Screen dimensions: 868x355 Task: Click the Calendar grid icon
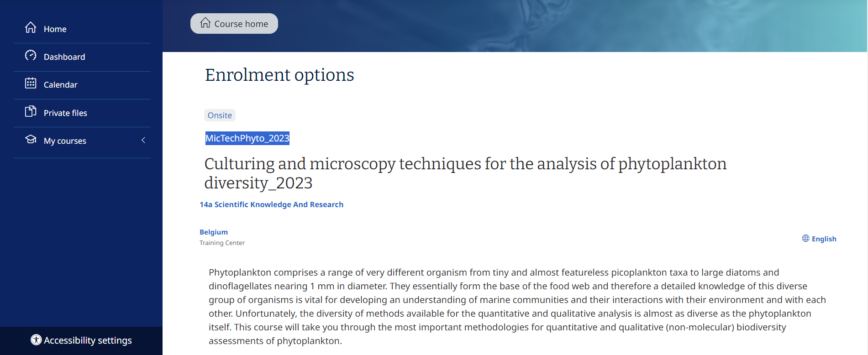31,84
